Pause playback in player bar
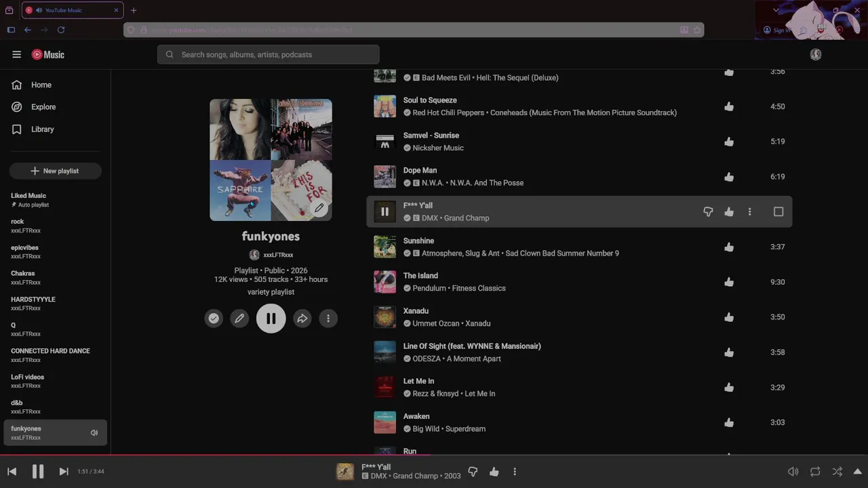 pyautogui.click(x=38, y=472)
